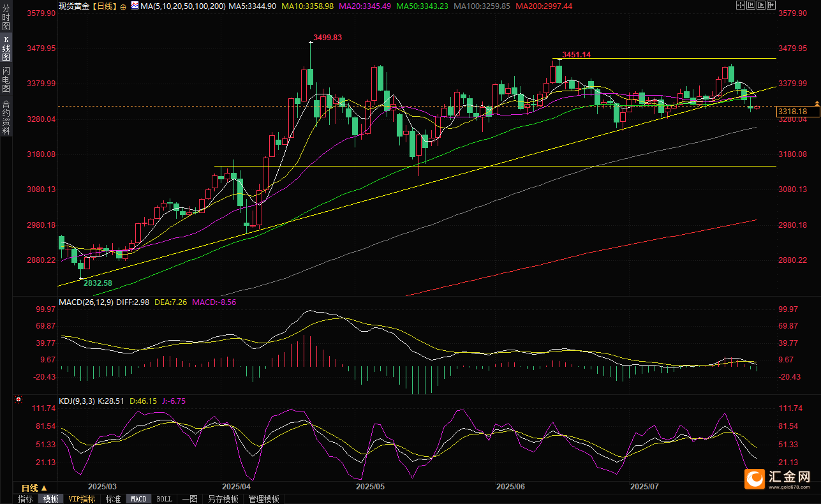Screen dimensions: 821x504
Task: Click 管理模板 button
Action: (x=264, y=499)
